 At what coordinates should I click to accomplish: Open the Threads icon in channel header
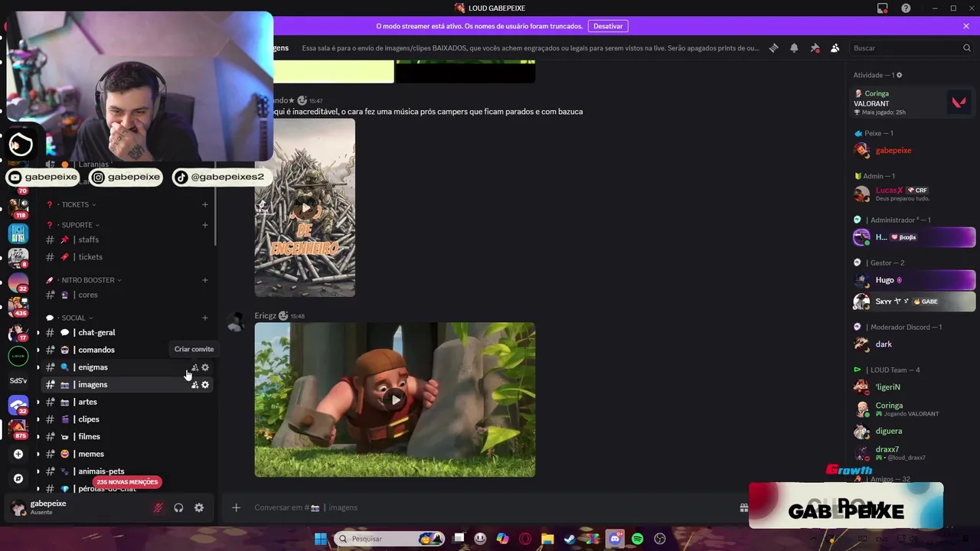point(773,47)
